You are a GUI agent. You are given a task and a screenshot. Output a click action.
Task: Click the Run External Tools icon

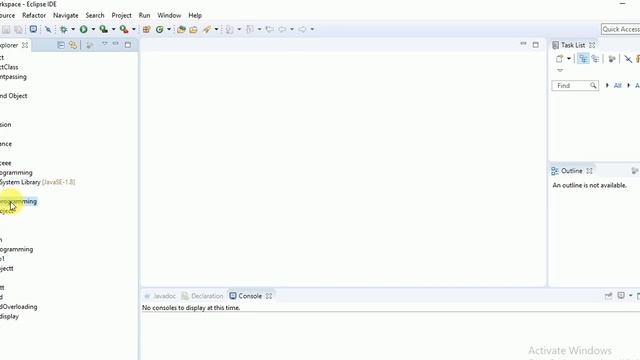pyautogui.click(x=124, y=29)
